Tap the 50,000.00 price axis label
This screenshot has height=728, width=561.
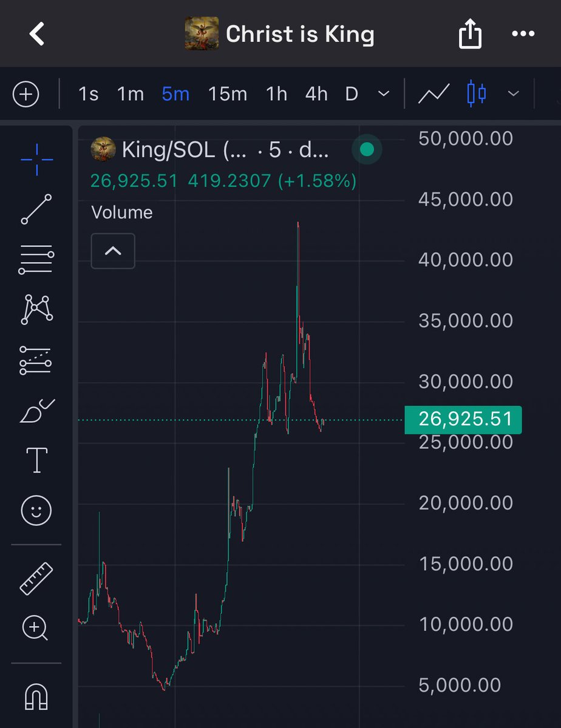coord(466,138)
